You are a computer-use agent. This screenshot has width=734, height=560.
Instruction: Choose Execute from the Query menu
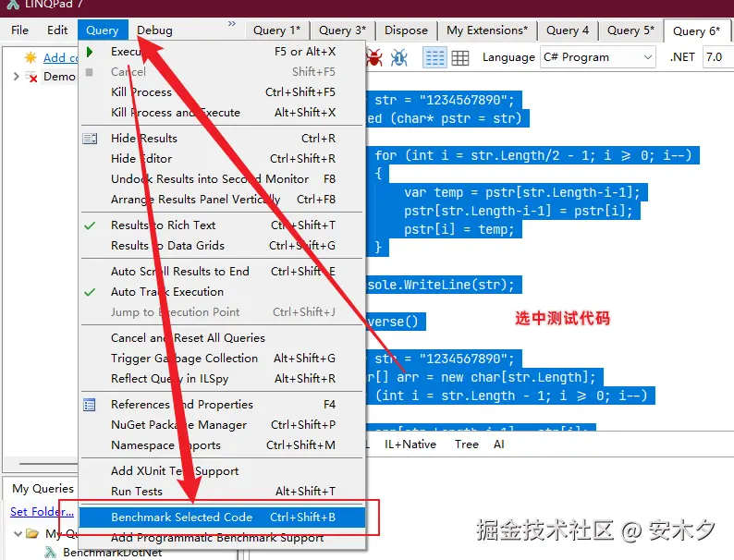(223, 52)
